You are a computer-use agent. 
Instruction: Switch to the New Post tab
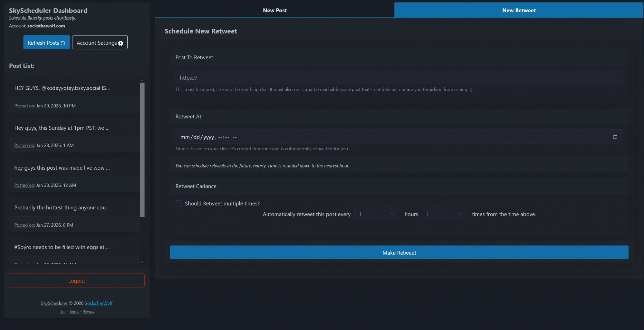274,10
